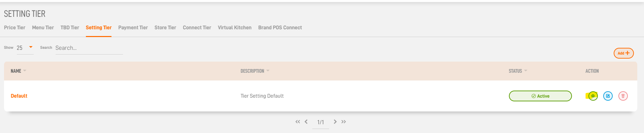Delete the Default tier with the trash icon
The height and width of the screenshot is (133, 644).
click(623, 96)
